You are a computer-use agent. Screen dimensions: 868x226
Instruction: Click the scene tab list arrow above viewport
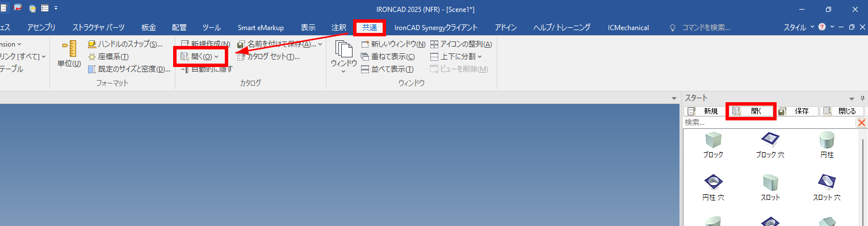[673, 98]
